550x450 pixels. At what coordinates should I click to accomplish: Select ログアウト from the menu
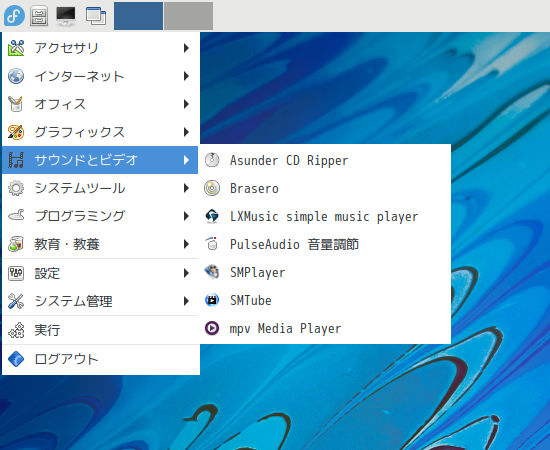100,359
